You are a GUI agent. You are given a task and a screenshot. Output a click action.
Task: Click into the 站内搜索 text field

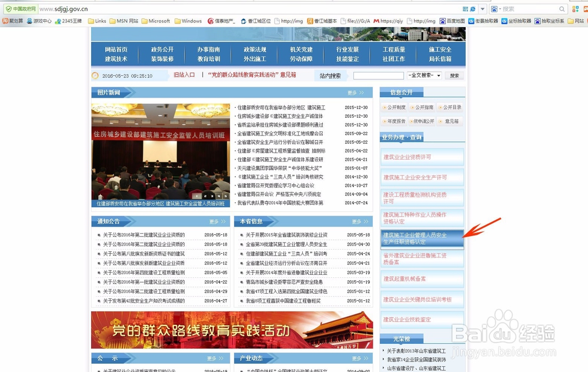(378, 75)
